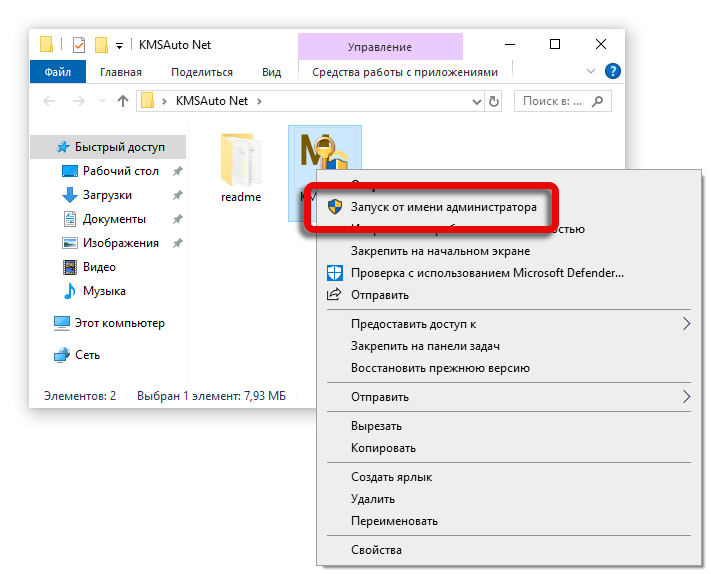Image resolution: width=711 pixels, height=574 pixels.
Task: Expand the recent locations dropdown arrow
Action: [x=102, y=101]
